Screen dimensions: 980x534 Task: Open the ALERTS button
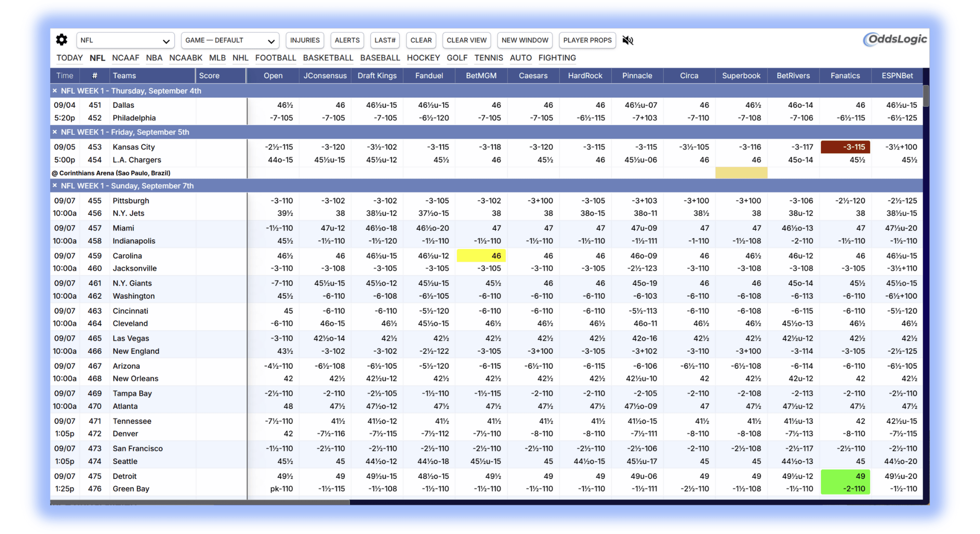347,40
